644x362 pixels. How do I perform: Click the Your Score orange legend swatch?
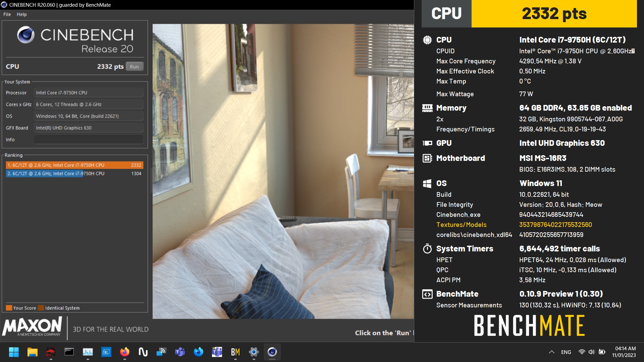click(x=9, y=308)
